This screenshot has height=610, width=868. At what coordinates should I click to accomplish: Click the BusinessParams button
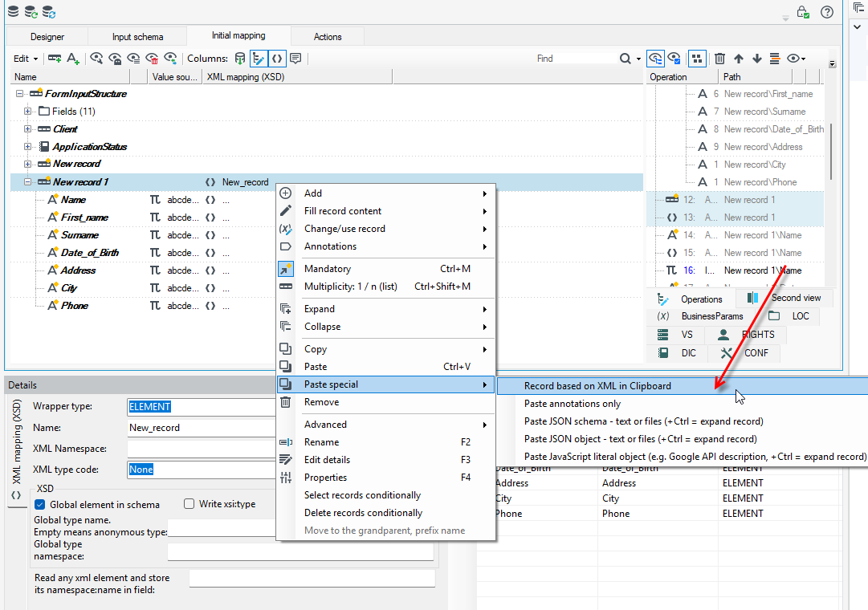pos(701,316)
